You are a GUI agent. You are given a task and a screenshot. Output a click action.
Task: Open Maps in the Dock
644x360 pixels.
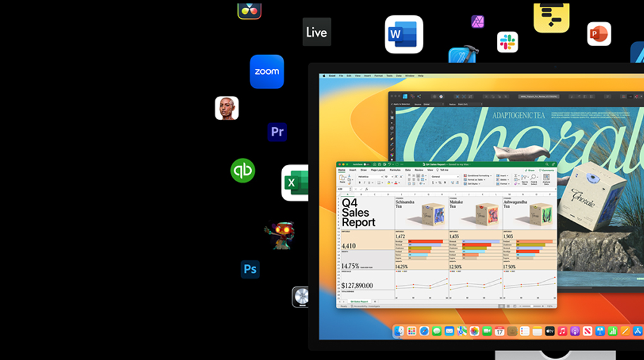[x=462, y=331]
